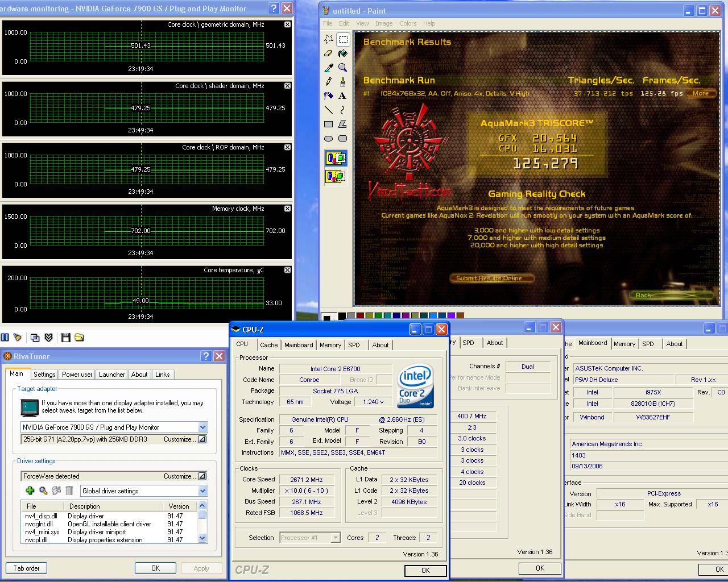Select the nv4_disp.dll row in driver list
Screen dimensions: 728x582
tap(109, 516)
